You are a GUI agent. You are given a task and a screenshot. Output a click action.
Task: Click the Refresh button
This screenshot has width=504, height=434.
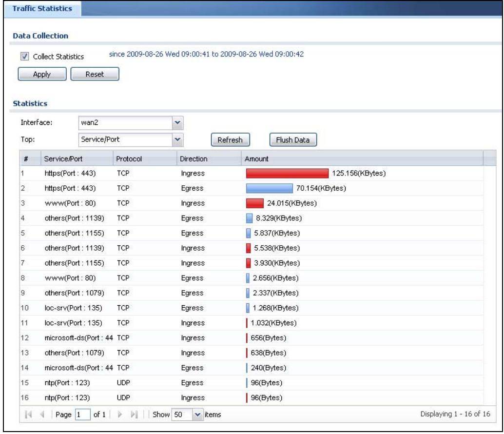230,140
